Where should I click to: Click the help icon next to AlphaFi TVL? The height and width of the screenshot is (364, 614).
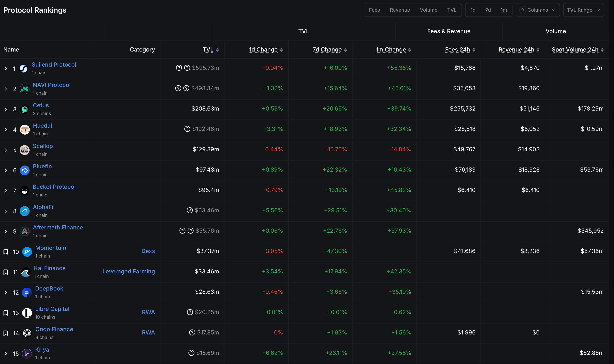pos(190,210)
